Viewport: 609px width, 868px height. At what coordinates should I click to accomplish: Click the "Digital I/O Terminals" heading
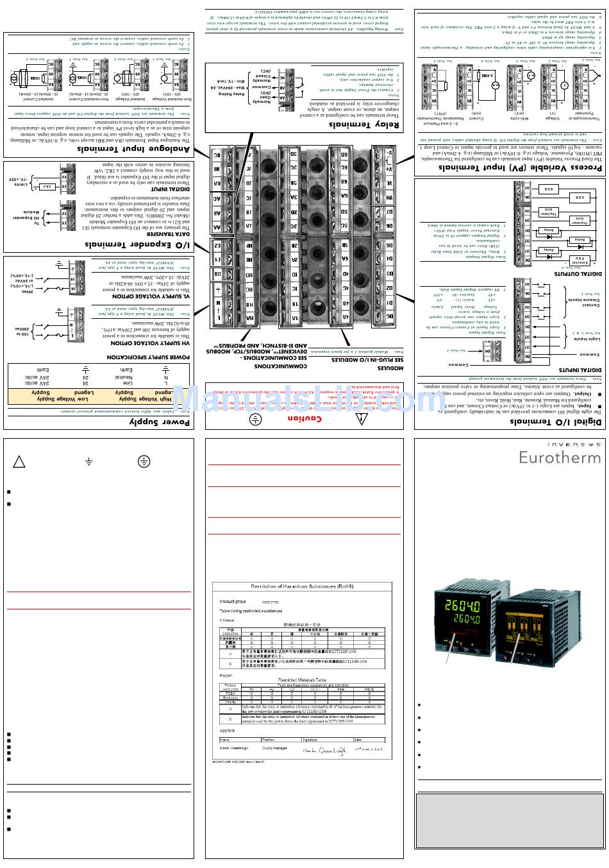tap(556, 421)
